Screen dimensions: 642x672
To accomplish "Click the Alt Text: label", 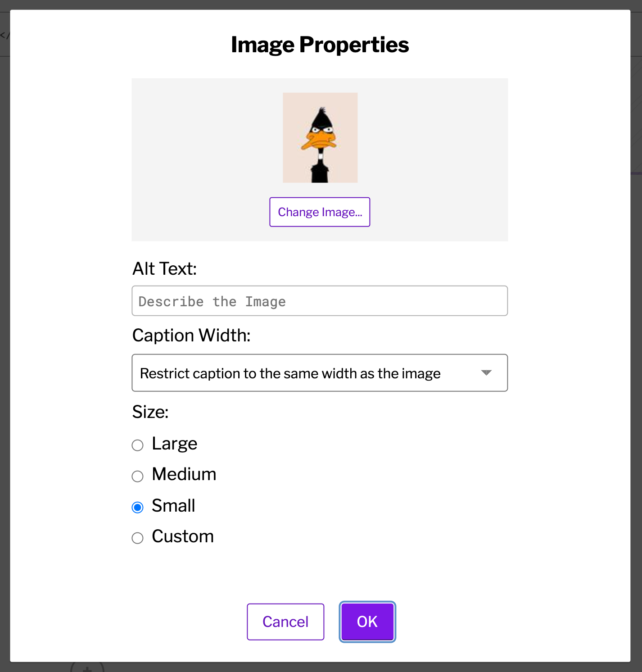I will pyautogui.click(x=164, y=268).
